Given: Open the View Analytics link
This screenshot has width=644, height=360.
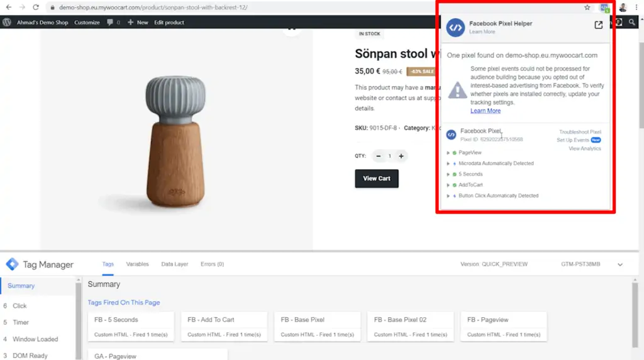Looking at the screenshot, I should [x=584, y=149].
